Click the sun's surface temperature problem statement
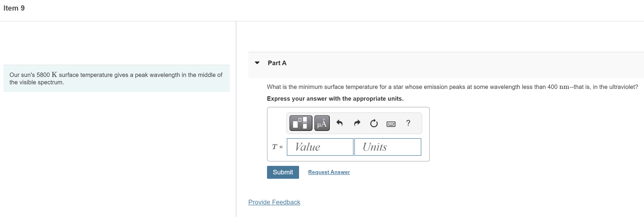The image size is (644, 217). [116, 78]
